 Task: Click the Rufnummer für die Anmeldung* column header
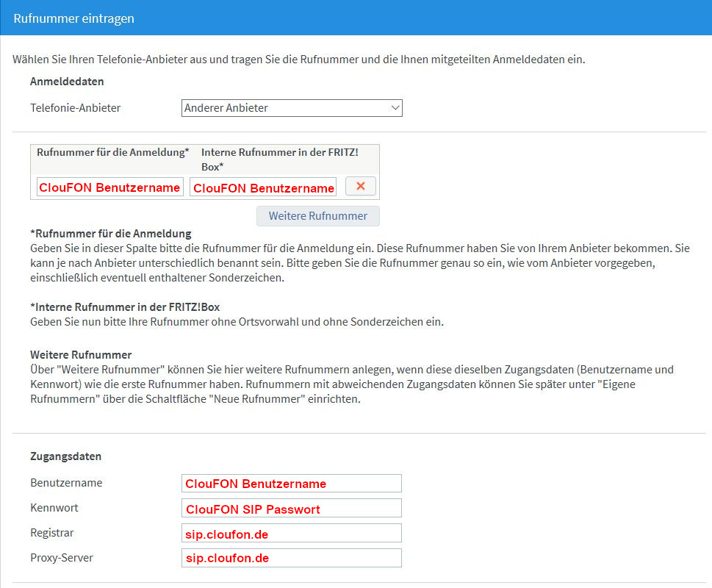click(x=112, y=153)
